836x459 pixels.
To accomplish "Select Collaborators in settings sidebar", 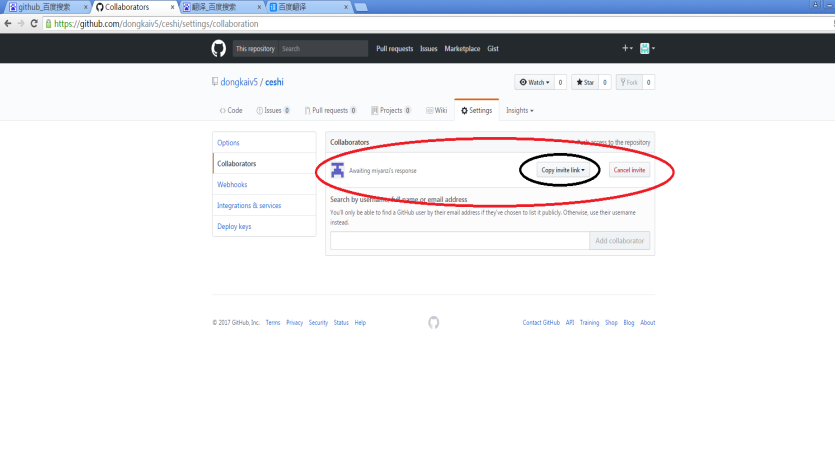I will point(264,164).
